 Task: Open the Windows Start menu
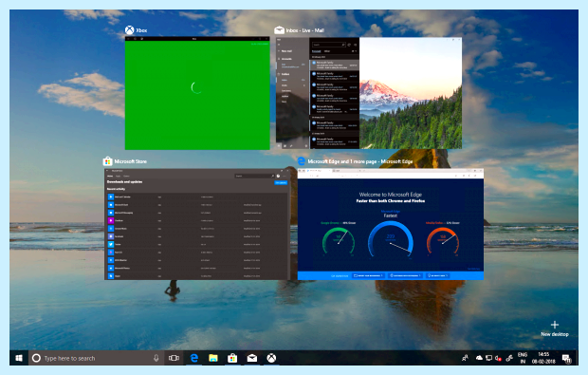point(19,358)
